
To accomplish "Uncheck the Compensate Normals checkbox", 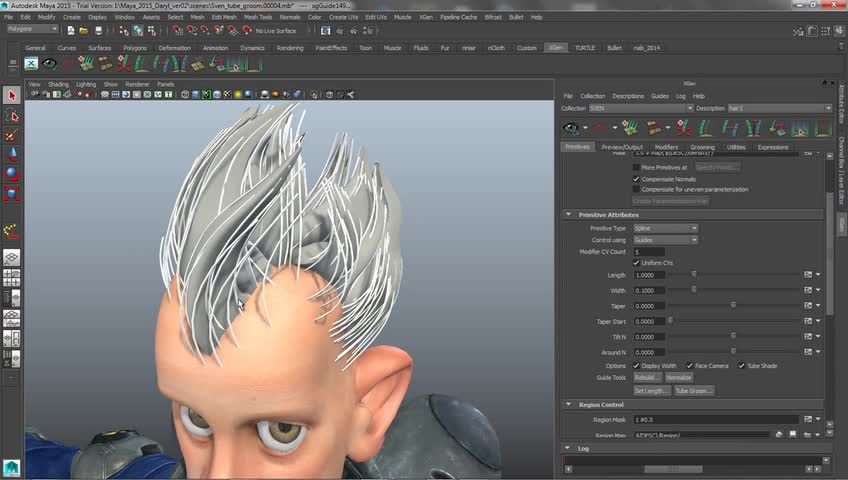I will [x=636, y=178].
